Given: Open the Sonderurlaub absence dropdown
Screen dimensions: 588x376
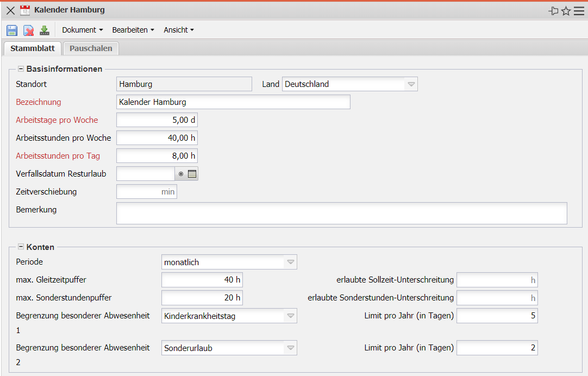Looking at the screenshot, I should [291, 348].
